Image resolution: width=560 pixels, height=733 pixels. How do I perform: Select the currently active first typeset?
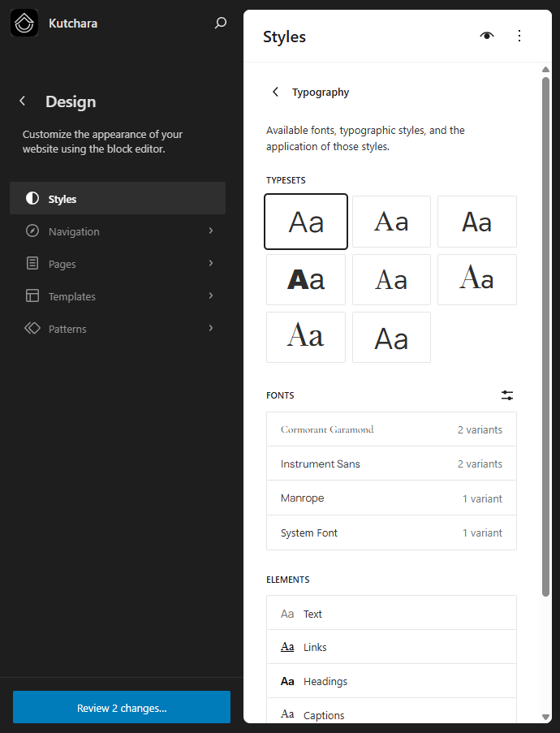click(306, 222)
